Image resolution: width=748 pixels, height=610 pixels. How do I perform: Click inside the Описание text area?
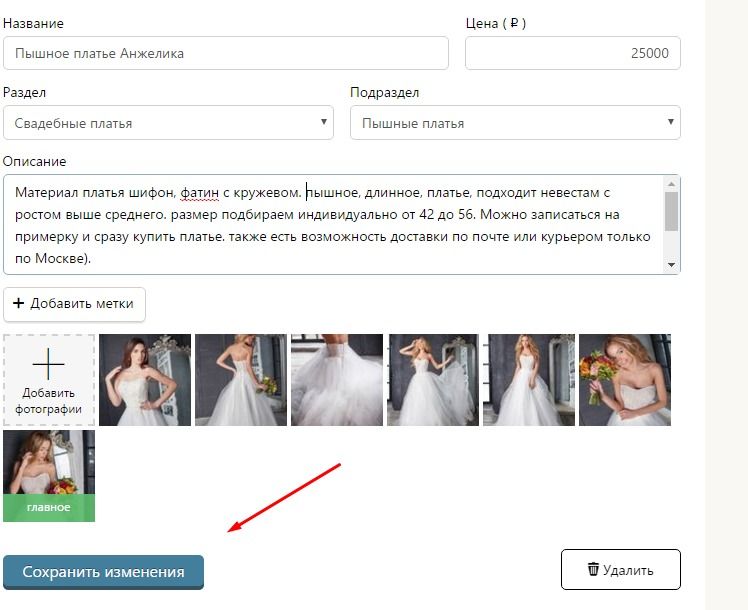(334, 225)
